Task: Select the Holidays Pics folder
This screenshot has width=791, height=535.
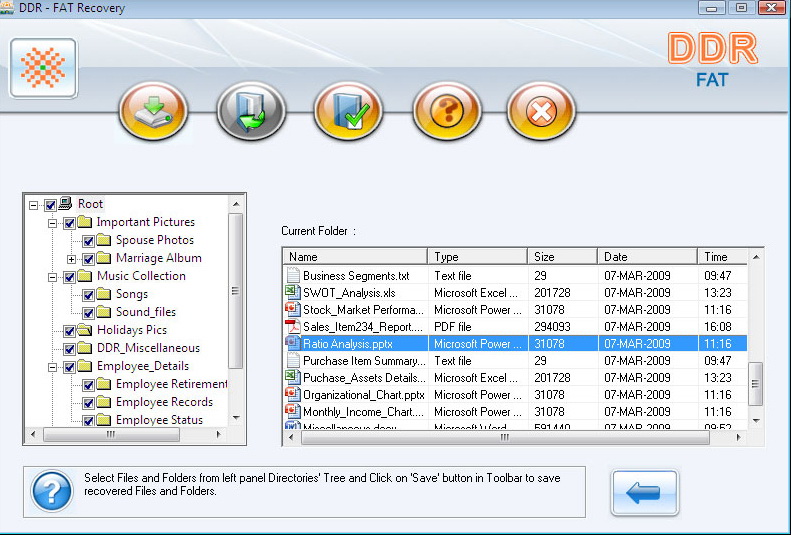Action: pyautogui.click(x=131, y=330)
